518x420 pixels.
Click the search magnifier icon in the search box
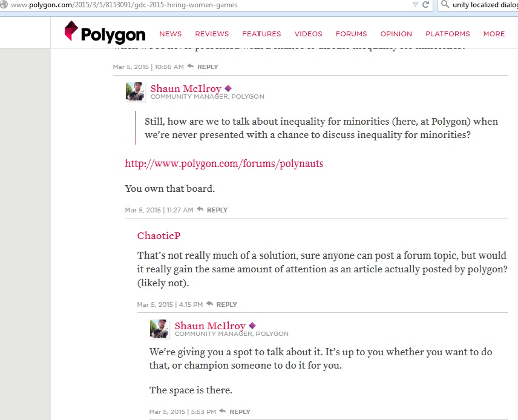tap(445, 5)
